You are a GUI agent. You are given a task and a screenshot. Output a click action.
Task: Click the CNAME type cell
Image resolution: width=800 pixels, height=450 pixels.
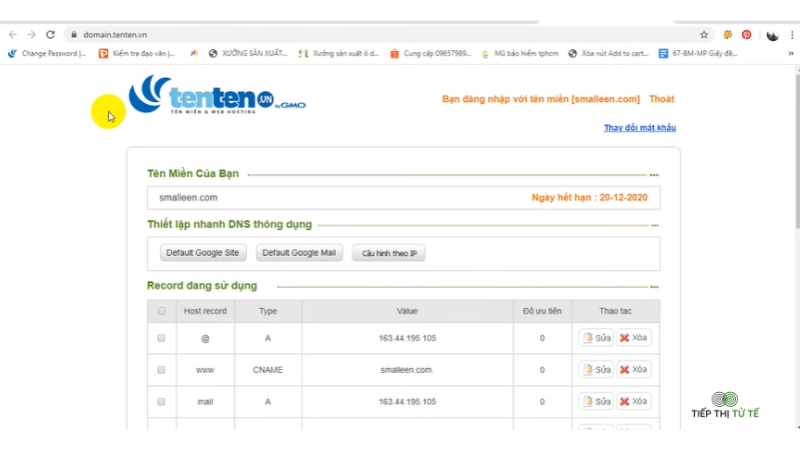(x=267, y=370)
